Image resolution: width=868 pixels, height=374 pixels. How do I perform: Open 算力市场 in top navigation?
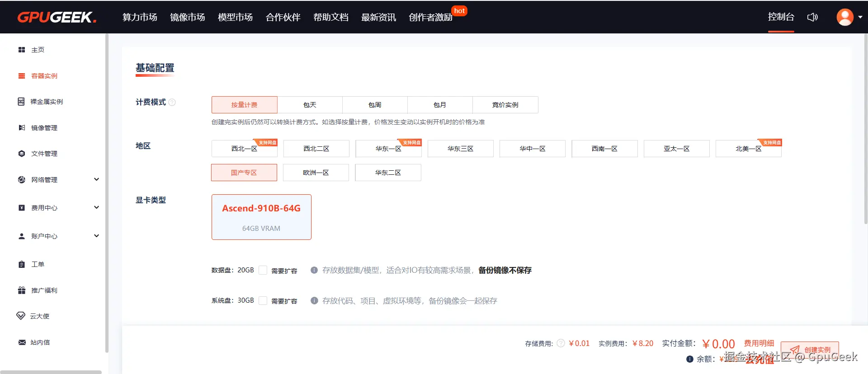click(140, 17)
